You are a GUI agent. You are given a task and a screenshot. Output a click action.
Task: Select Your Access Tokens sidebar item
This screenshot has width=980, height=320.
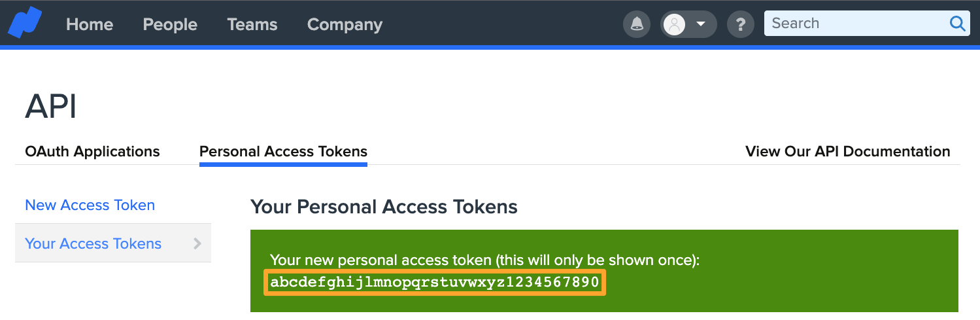click(x=113, y=243)
